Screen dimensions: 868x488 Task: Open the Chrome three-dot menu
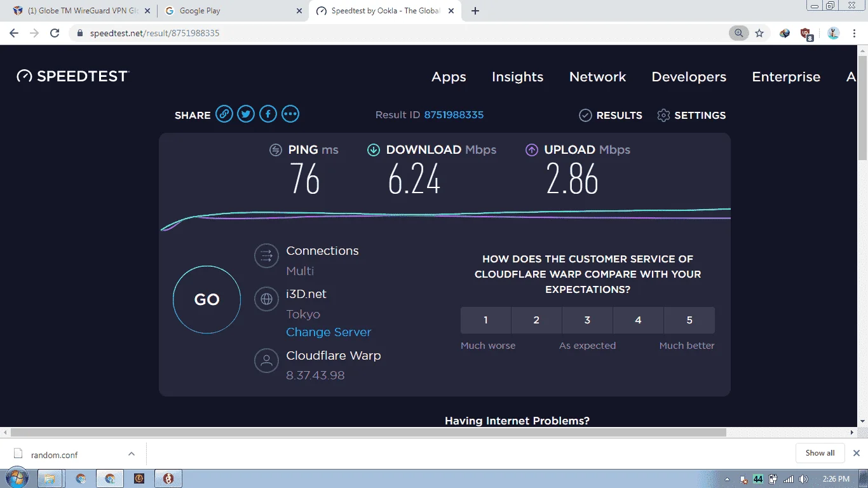855,33
